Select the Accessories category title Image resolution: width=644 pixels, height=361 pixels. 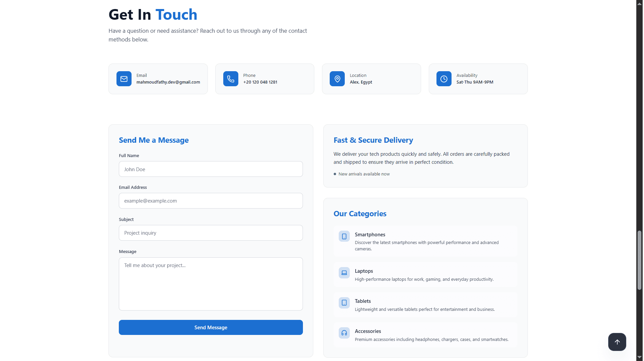pyautogui.click(x=368, y=331)
